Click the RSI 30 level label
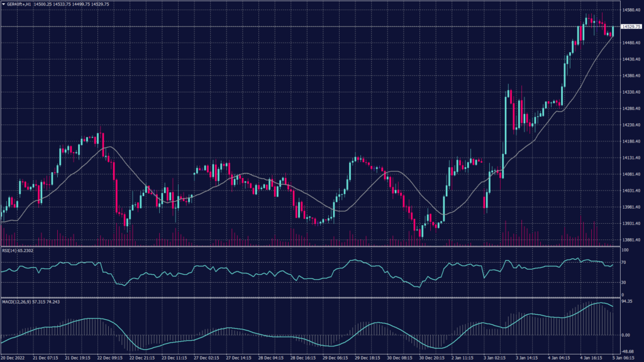The height and width of the screenshot is (362, 644). point(623,283)
